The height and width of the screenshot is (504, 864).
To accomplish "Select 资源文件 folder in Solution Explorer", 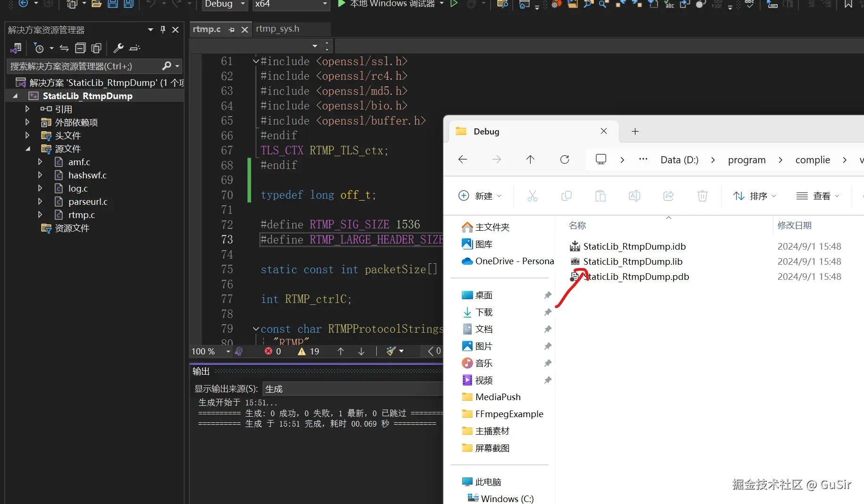I will click(72, 228).
